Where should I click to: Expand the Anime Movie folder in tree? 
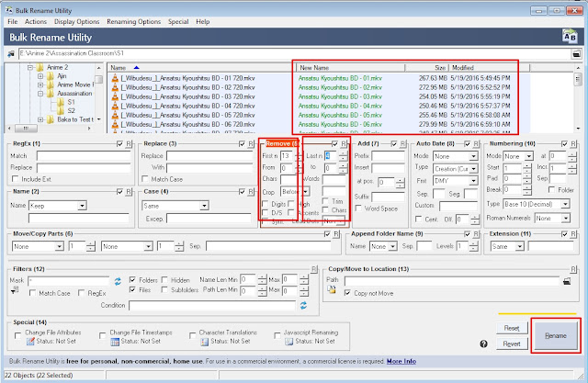40,84
